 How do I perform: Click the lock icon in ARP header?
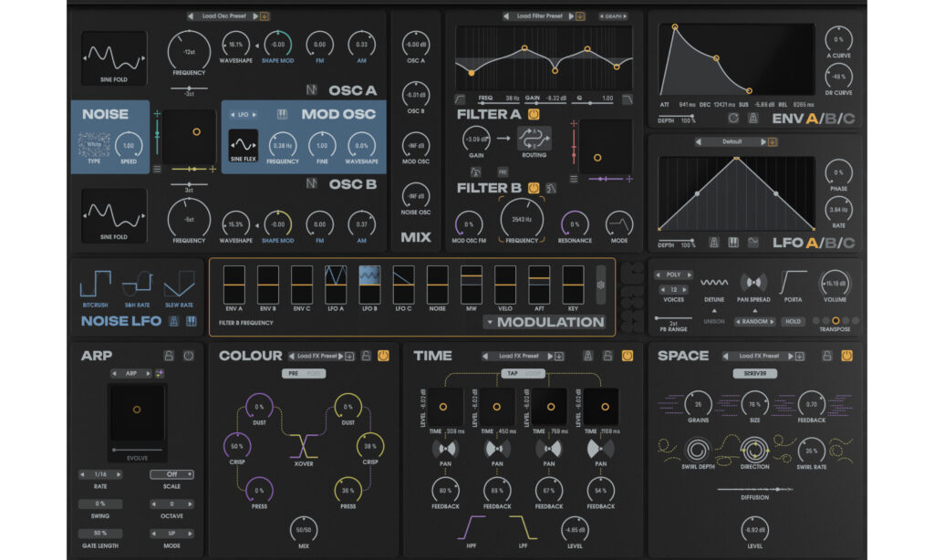(168, 356)
